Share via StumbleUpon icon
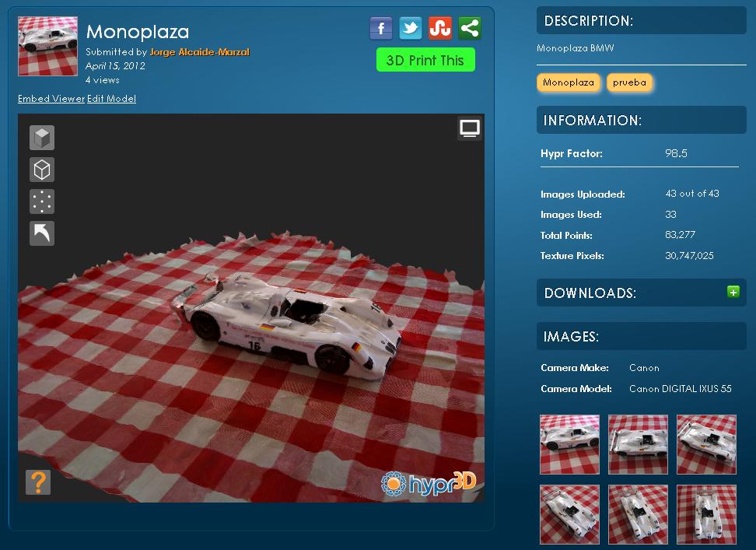756x550 pixels. coord(439,29)
